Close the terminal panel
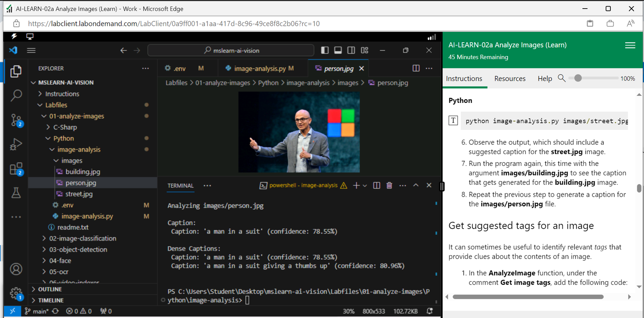644x318 pixels. coord(429,186)
